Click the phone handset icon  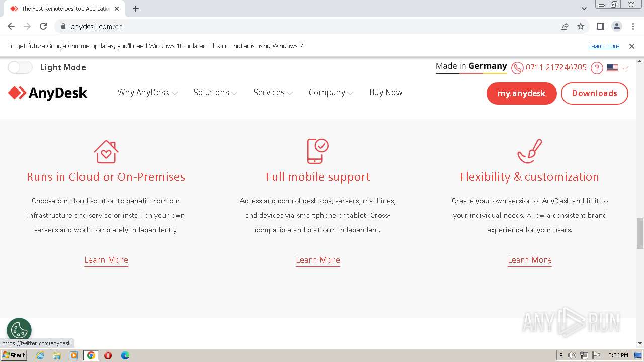point(517,68)
